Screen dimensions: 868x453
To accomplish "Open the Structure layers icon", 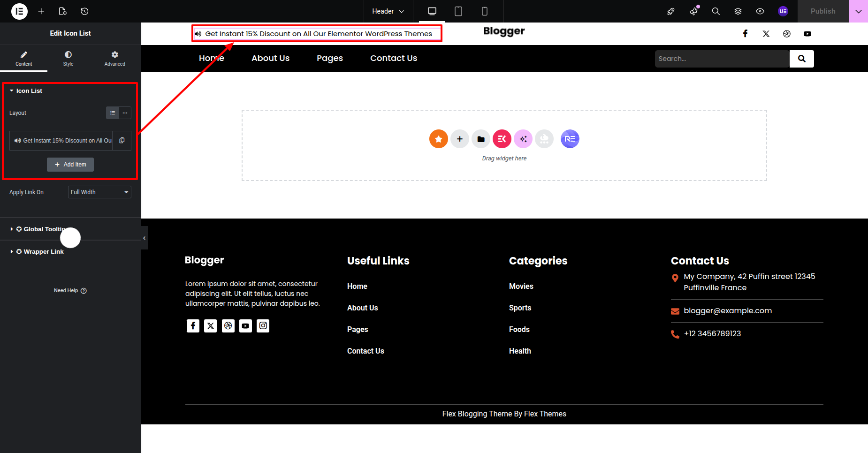I will click(x=738, y=11).
